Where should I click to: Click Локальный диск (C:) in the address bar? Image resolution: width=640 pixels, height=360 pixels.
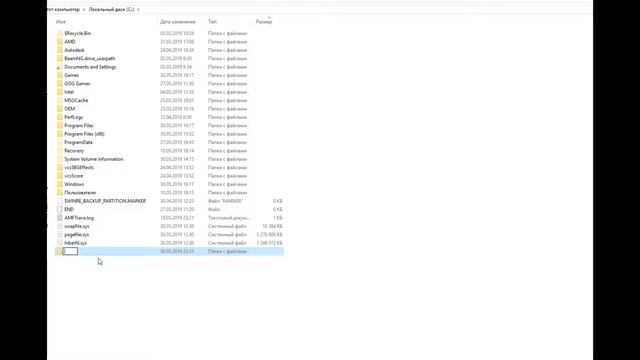pos(111,9)
